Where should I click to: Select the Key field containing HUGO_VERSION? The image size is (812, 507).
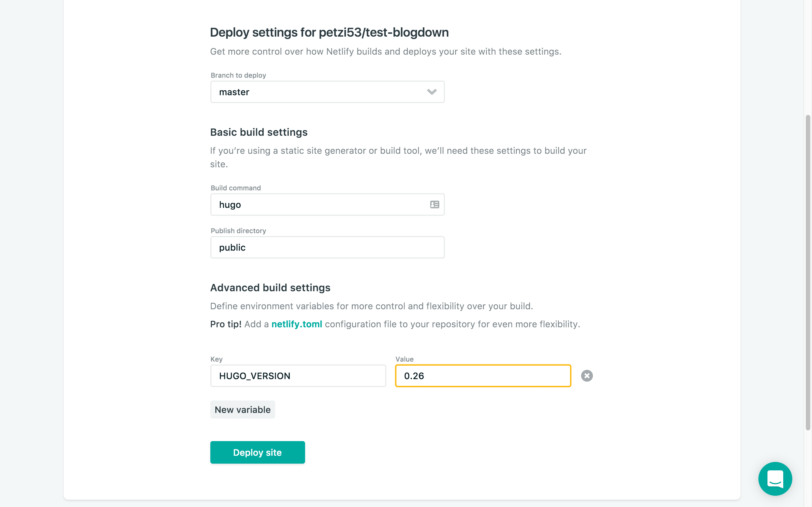(x=298, y=376)
